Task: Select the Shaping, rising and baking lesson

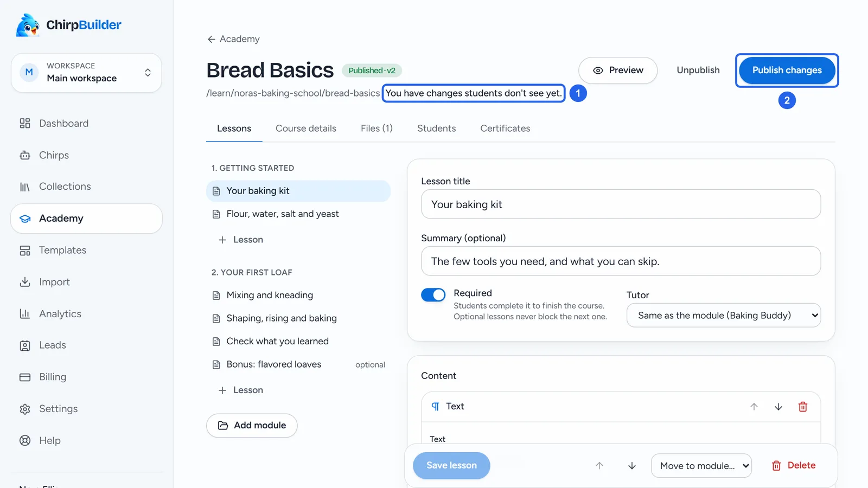Action: [298, 318]
